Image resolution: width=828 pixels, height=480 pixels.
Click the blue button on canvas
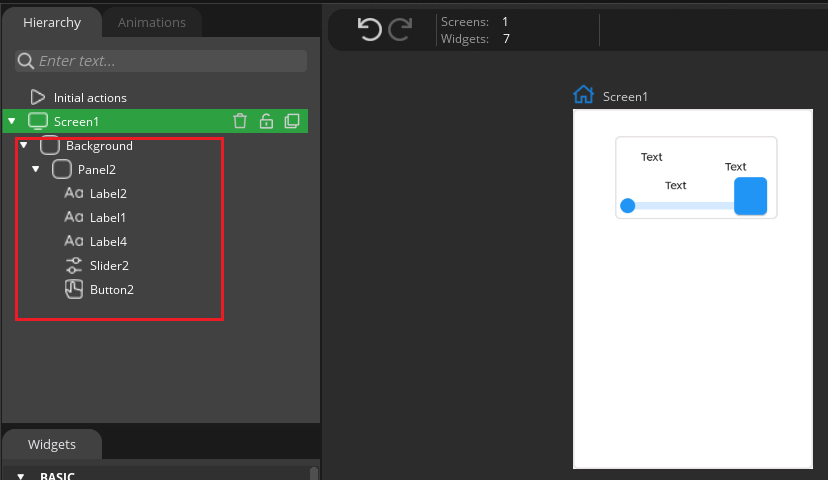click(x=750, y=196)
